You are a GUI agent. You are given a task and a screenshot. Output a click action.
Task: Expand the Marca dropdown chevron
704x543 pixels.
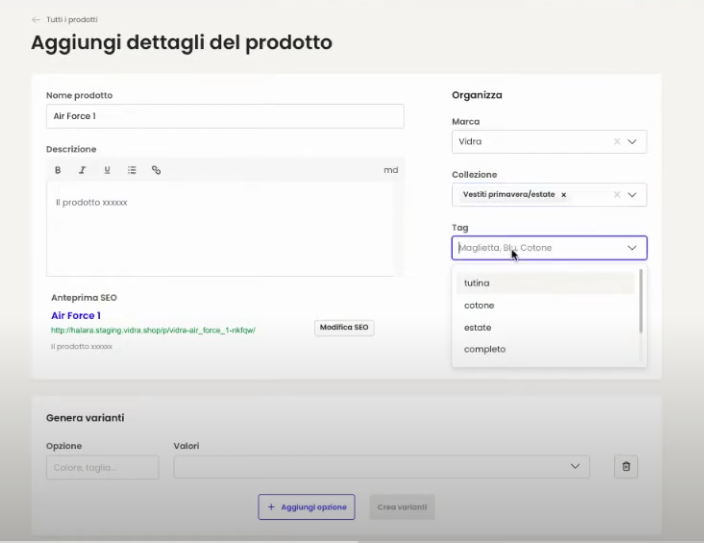632,142
